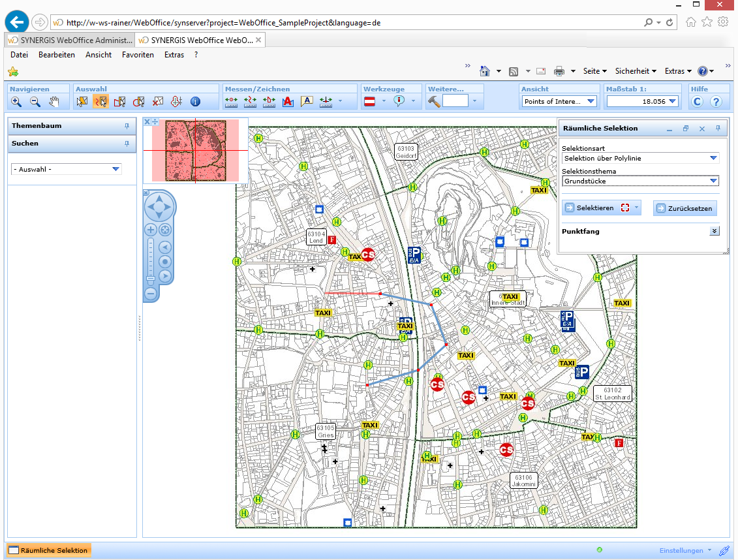Select the zoom in magnifier tool
This screenshot has width=738, height=560.
pyautogui.click(x=16, y=102)
